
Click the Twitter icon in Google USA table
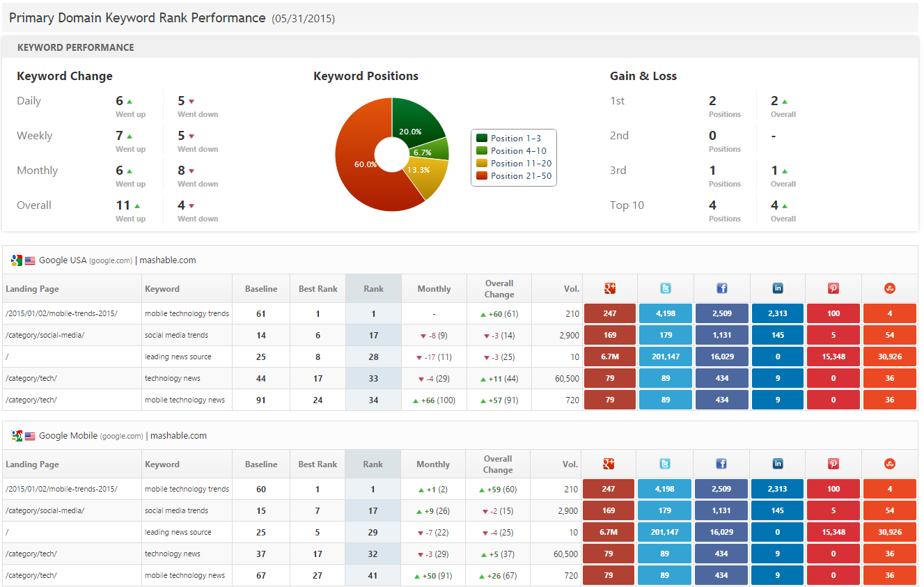tap(666, 288)
